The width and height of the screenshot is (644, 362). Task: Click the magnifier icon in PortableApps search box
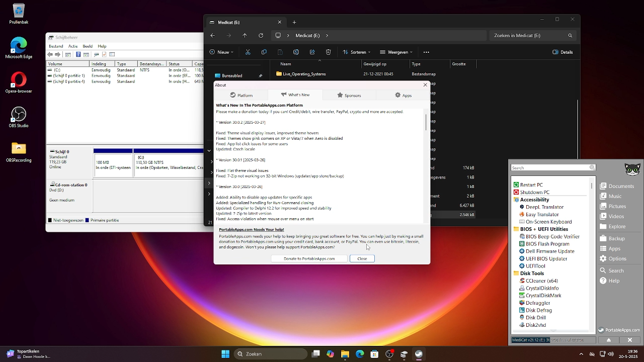pos(592,167)
